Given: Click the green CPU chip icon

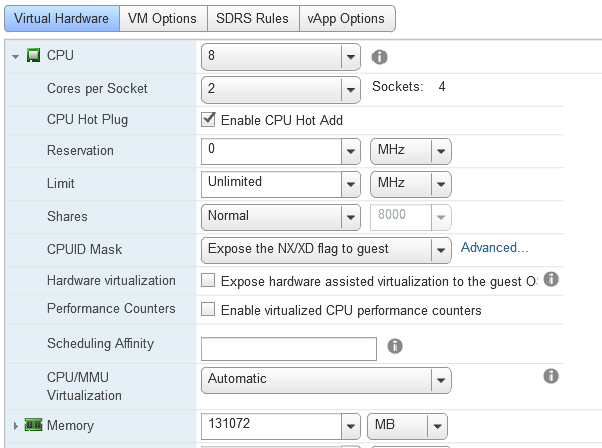Looking at the screenshot, I should [33, 56].
